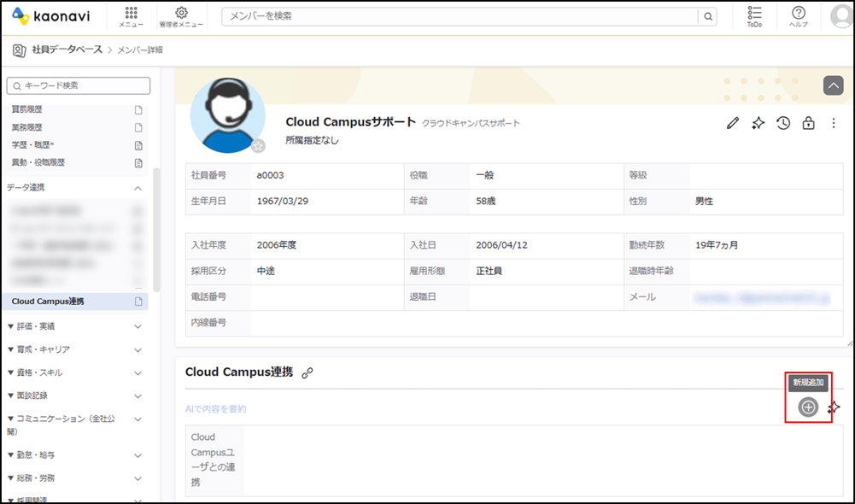
Task: Click the sparkle icon next to plus button
Action: [835, 407]
